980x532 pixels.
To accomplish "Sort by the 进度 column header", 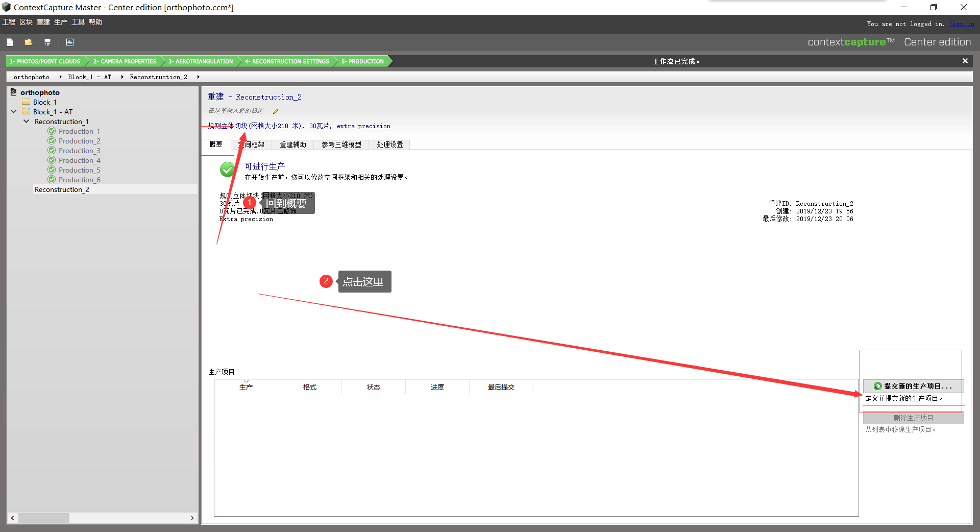I will pyautogui.click(x=437, y=387).
